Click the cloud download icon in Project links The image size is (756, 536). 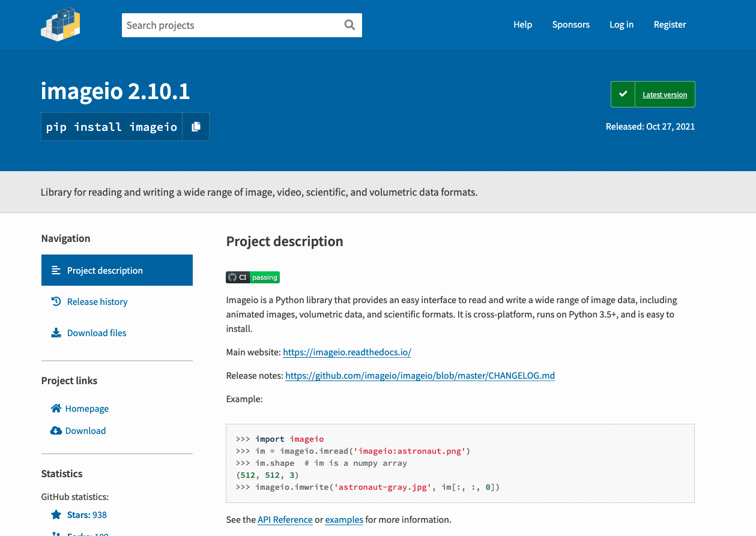pyautogui.click(x=56, y=430)
